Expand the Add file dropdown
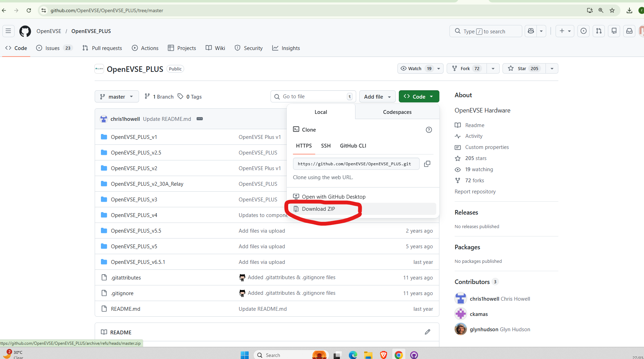The image size is (644, 359). pos(377,97)
